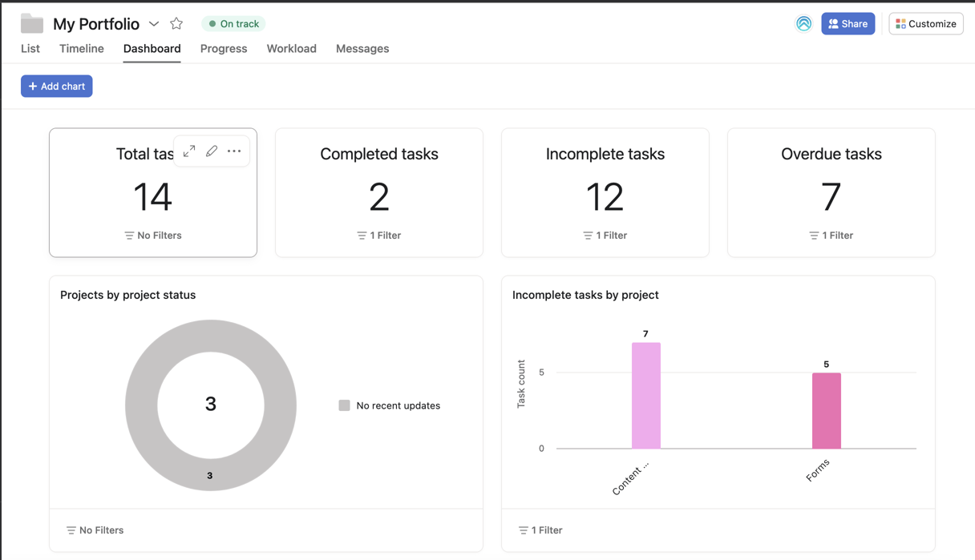Click the Add chart button

(56, 86)
